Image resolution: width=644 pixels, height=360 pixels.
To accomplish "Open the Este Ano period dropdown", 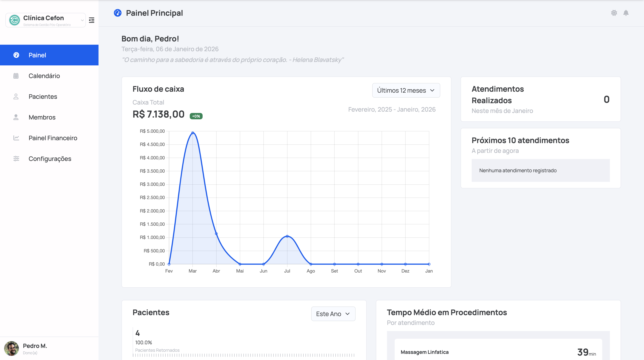I will click(333, 314).
